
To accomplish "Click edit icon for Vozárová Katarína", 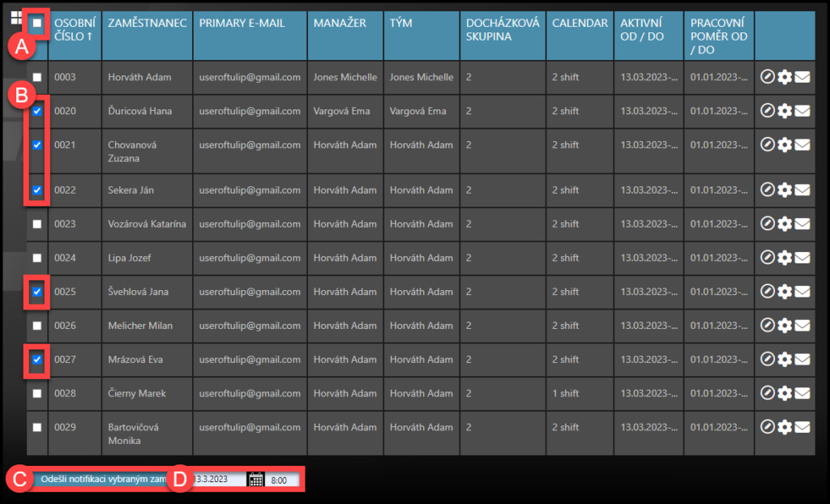I will [x=767, y=224].
